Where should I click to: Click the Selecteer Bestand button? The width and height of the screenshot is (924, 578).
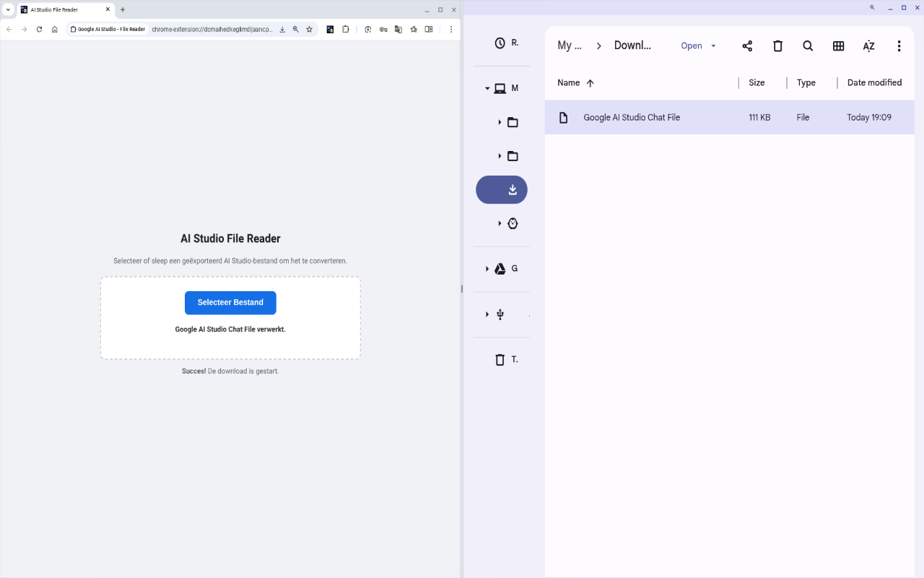[230, 303]
